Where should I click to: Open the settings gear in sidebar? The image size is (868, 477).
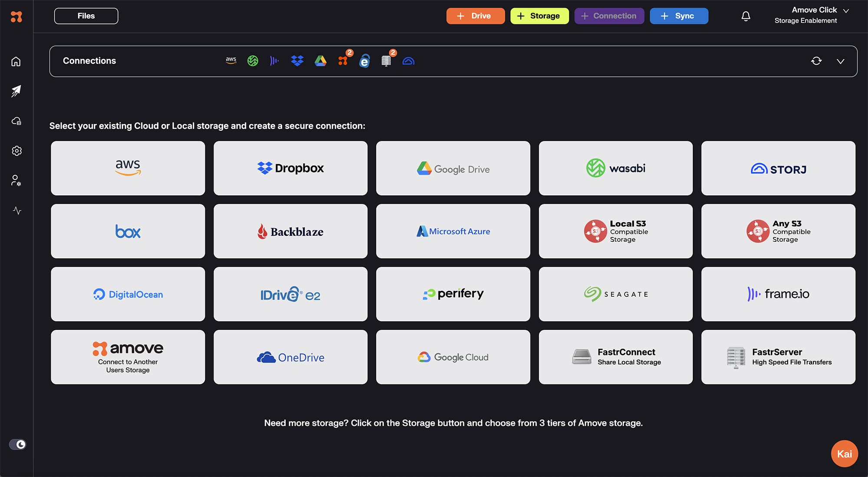tap(16, 151)
